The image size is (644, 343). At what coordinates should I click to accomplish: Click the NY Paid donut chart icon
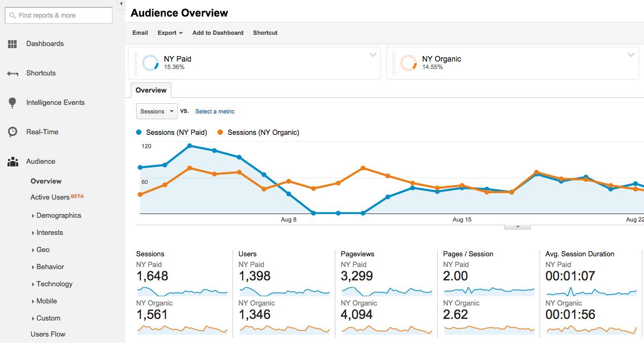(150, 63)
